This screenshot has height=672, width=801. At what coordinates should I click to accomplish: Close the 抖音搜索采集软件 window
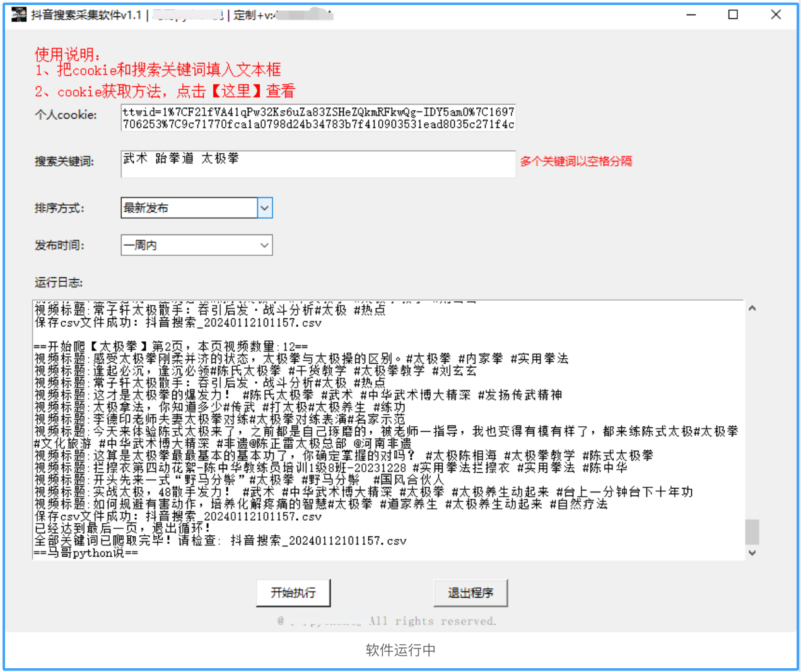(x=776, y=14)
